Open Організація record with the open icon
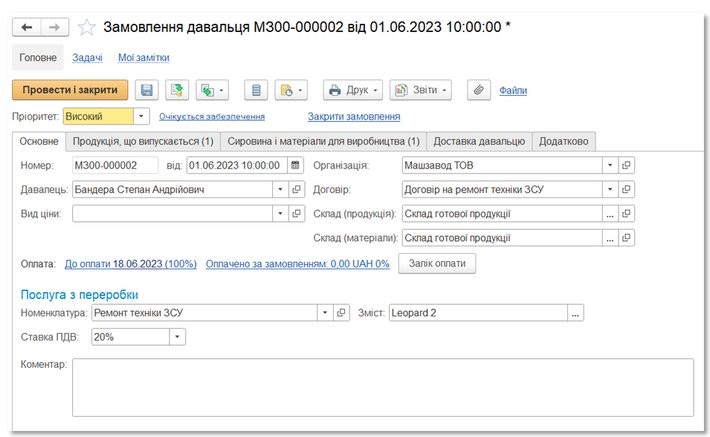Image resolution: width=710 pixels, height=437 pixels. click(x=626, y=165)
